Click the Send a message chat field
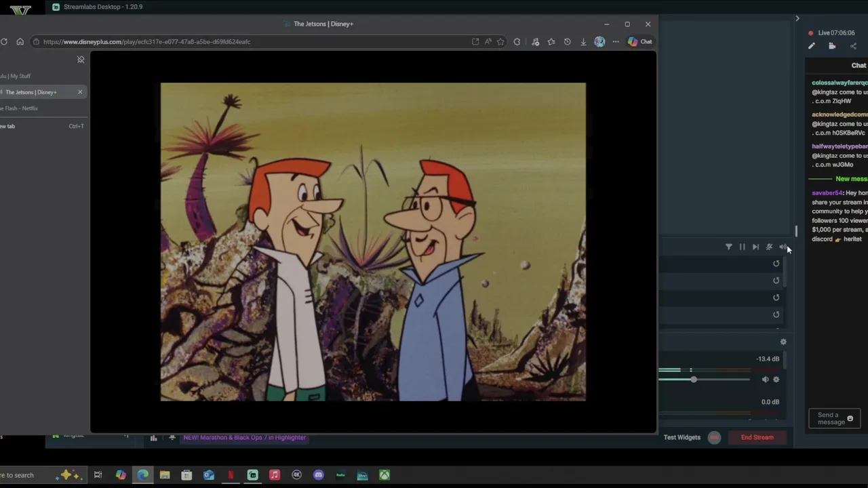868x488 pixels. pyautogui.click(x=835, y=419)
